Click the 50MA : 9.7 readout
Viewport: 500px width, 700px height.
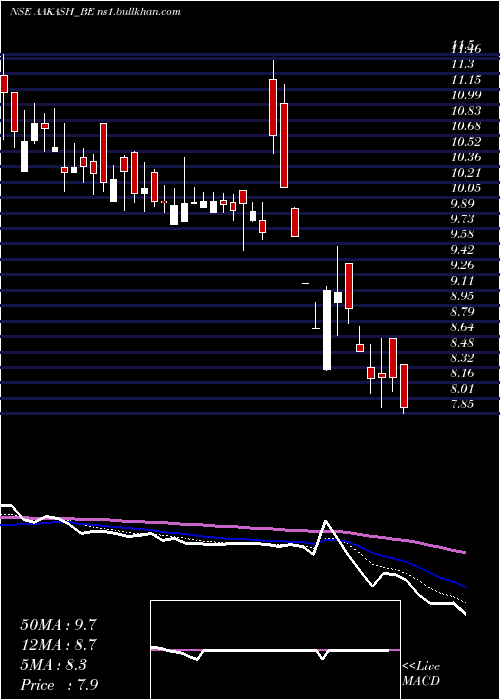(x=59, y=625)
